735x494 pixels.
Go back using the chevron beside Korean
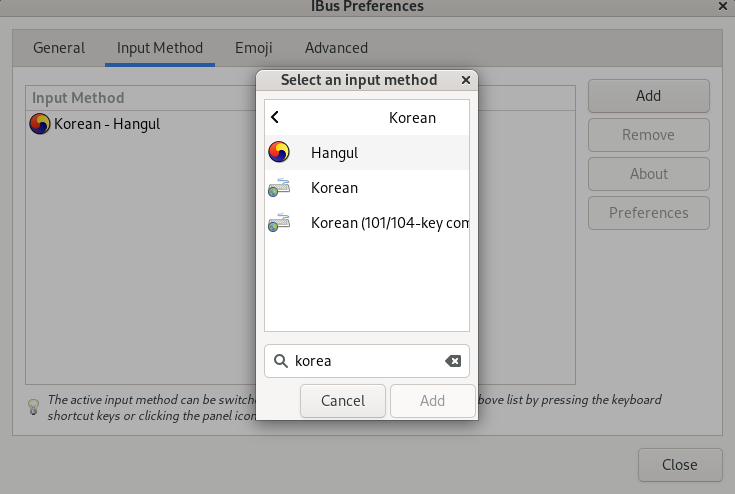[x=275, y=117]
